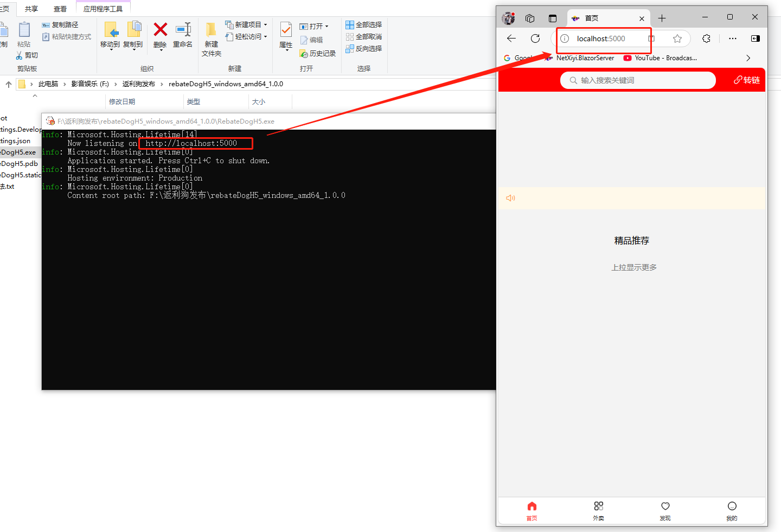Open the Discover heart tab
The height and width of the screenshot is (532, 781).
click(665, 510)
